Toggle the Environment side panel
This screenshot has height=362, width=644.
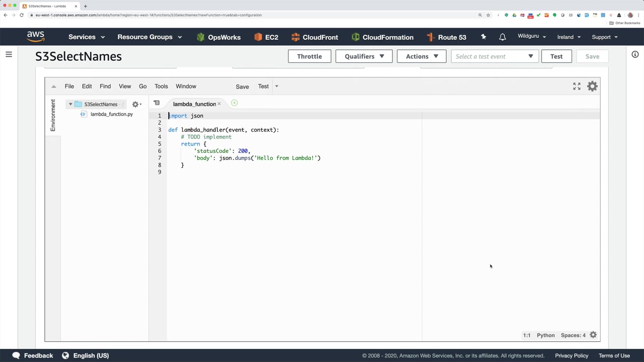click(53, 115)
